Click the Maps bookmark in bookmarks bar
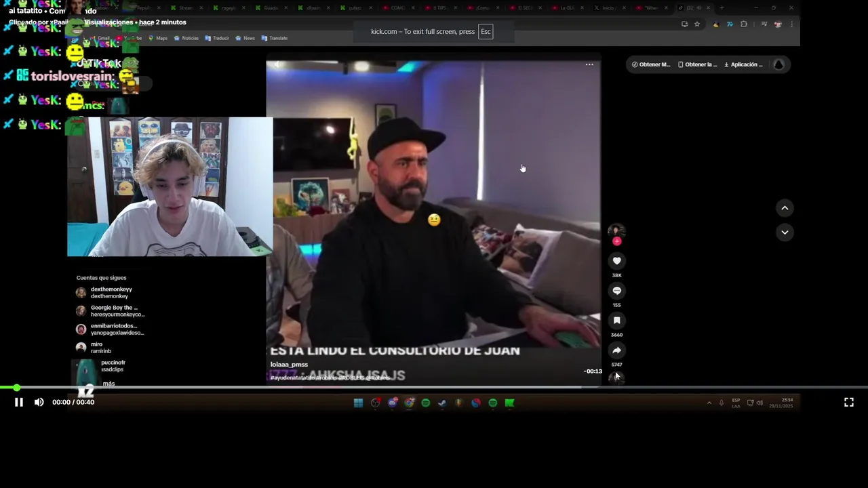The height and width of the screenshot is (488, 868). 158,38
